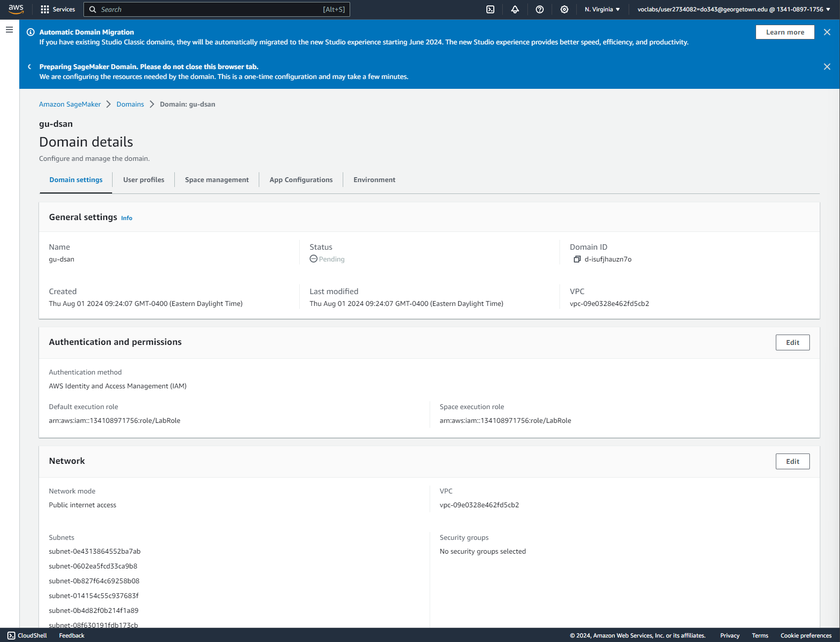Screen dimensions: 840x642
Task: Switch to the User profiles tab
Action: pyautogui.click(x=144, y=180)
